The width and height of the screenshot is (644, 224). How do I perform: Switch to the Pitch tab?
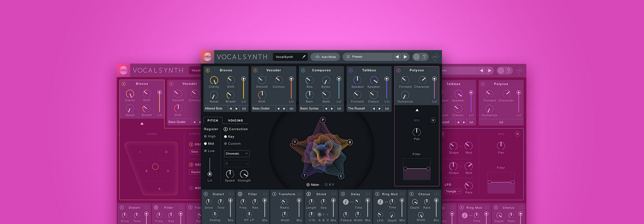(x=213, y=121)
